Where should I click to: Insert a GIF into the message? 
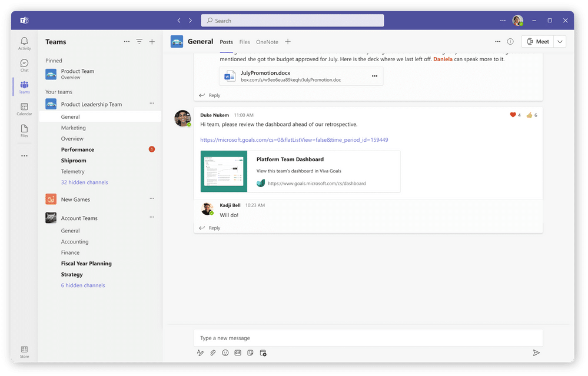point(238,352)
